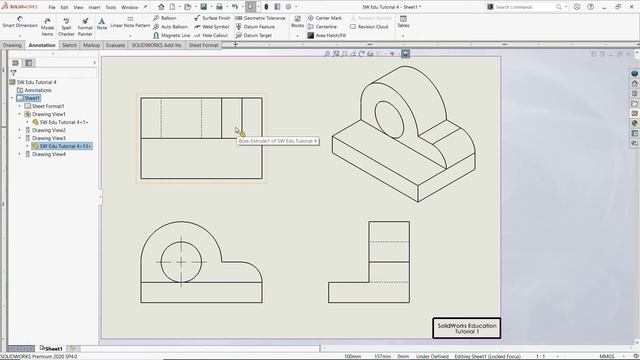Open File Explorer task pane tab
640x360 pixels.
[634, 104]
